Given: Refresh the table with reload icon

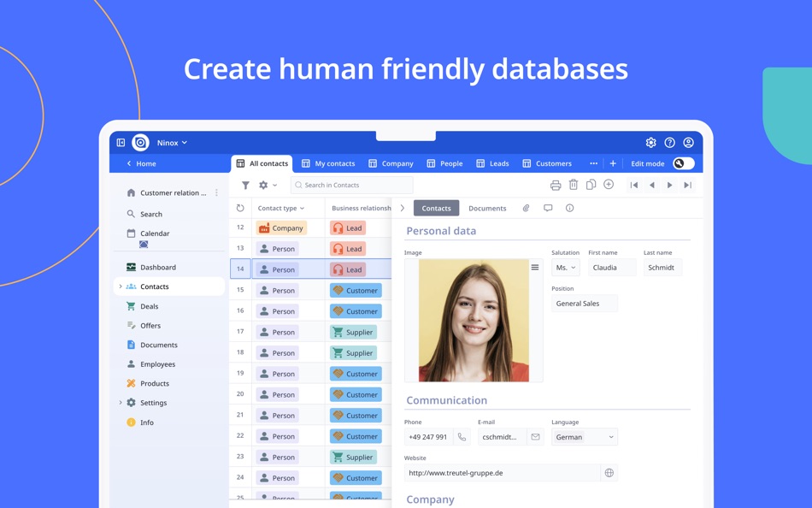Looking at the screenshot, I should coord(240,208).
